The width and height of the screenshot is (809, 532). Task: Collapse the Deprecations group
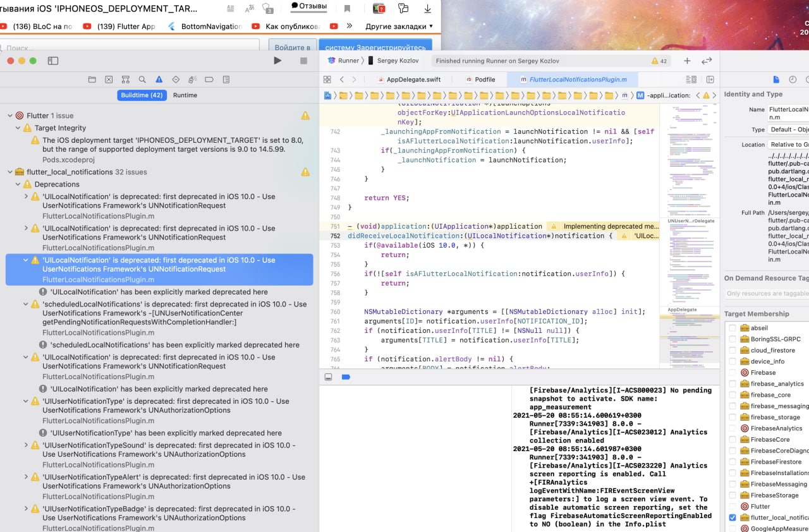(x=18, y=184)
